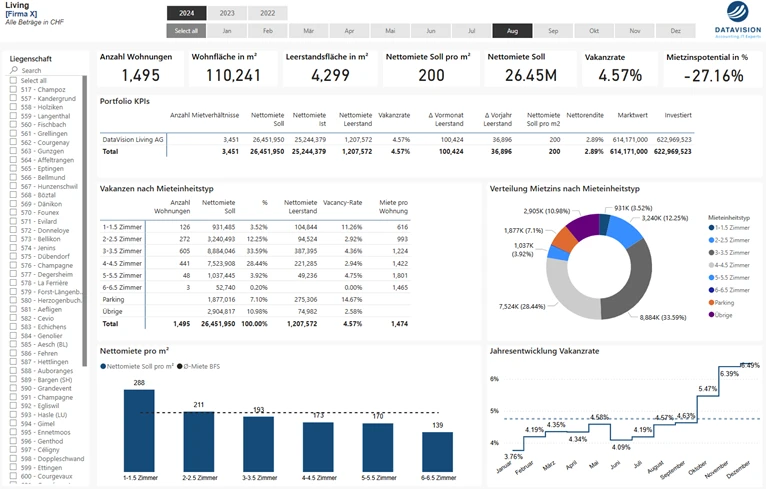Image resolution: width=766 pixels, height=489 pixels.
Task: Choose the Nov month button
Action: coord(635,31)
